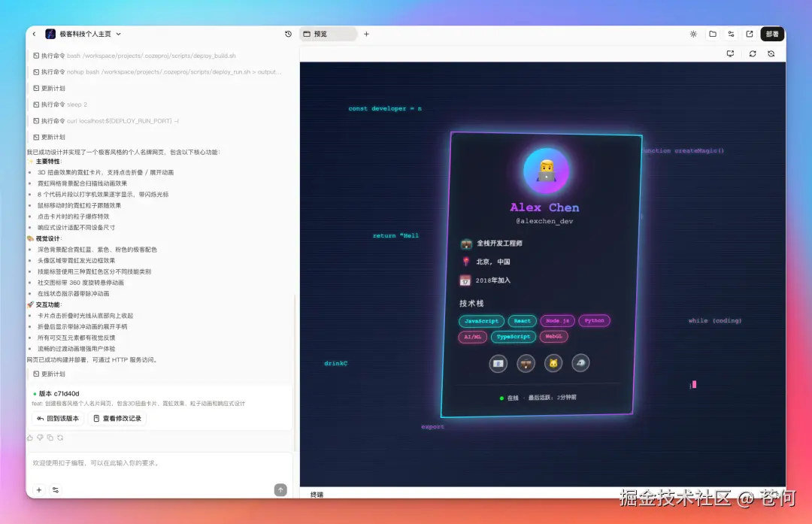Click 查看修改记录 button
Screen dimensions: 812x524
pos(117,418)
